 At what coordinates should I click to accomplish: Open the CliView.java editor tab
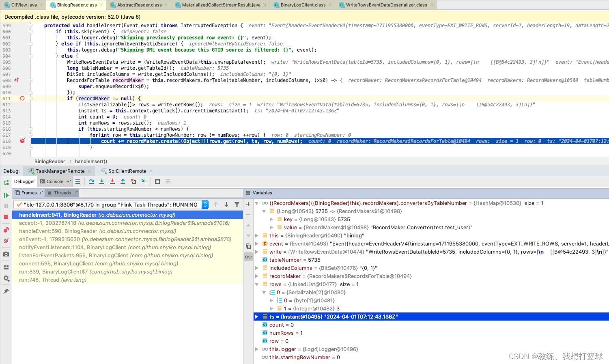[24, 5]
